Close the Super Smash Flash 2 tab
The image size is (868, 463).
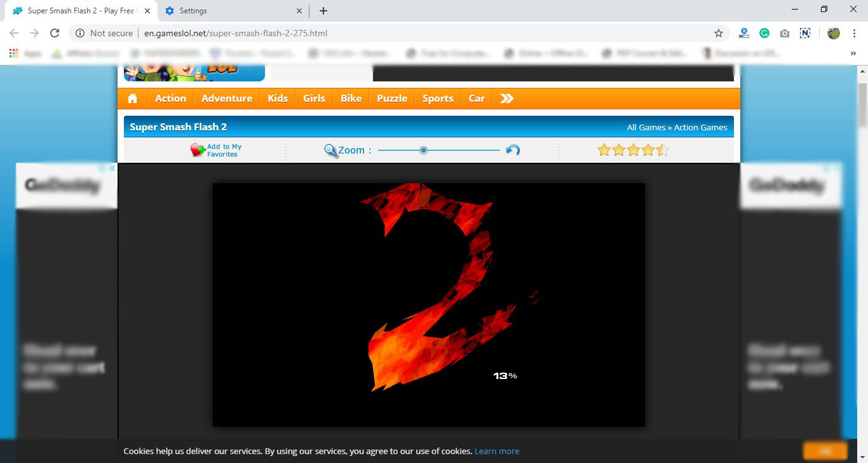coord(147,11)
